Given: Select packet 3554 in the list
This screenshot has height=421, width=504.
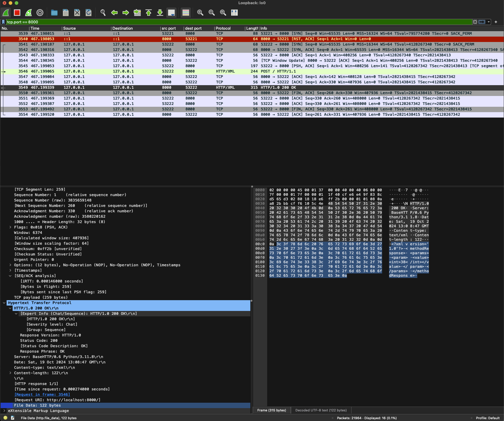Looking at the screenshot, I should pyautogui.click(x=252, y=115).
